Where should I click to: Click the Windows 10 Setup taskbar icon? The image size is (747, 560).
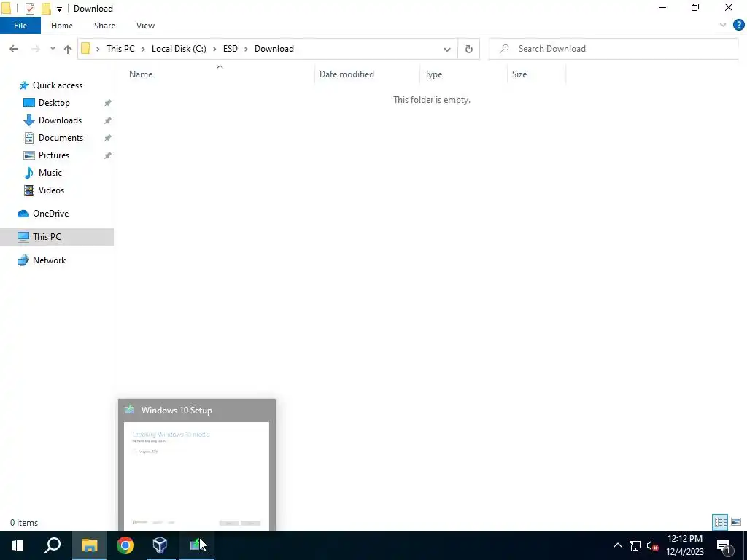click(197, 545)
